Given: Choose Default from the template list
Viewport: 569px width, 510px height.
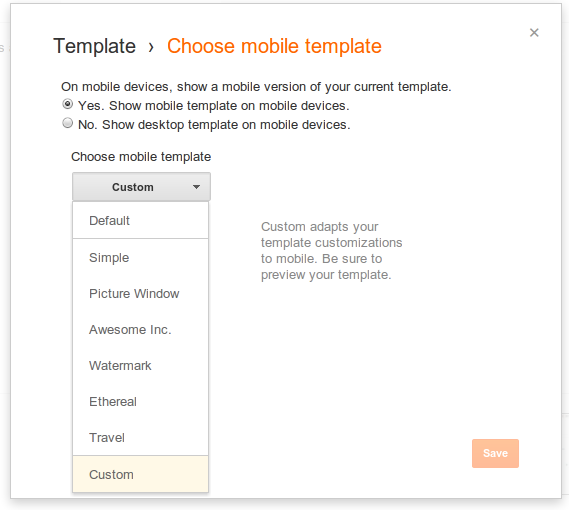Looking at the screenshot, I should tap(140, 220).
